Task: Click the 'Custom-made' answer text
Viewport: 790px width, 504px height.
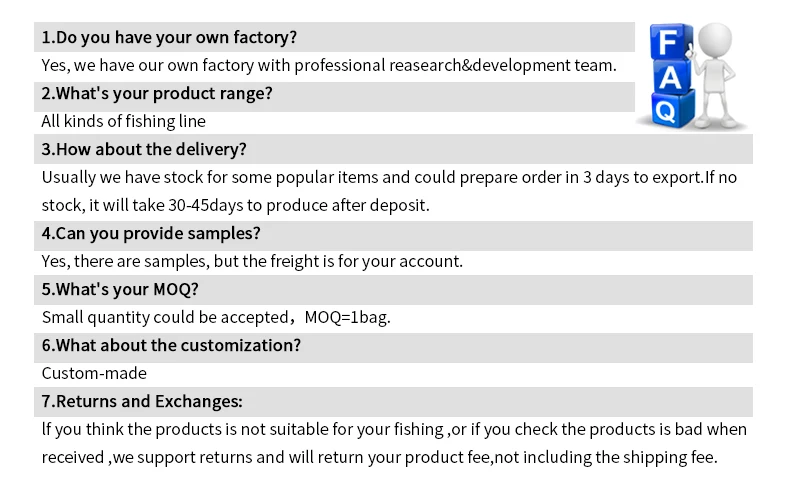Action: (94, 373)
